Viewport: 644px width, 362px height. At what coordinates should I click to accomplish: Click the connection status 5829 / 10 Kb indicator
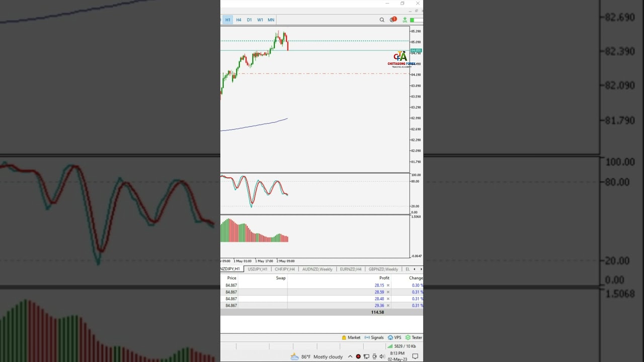401,346
